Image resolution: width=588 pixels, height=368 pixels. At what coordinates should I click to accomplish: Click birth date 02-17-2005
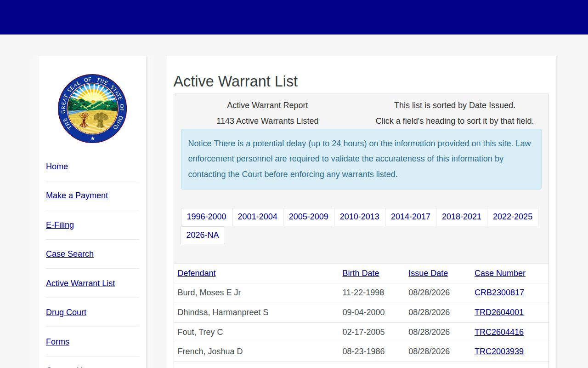click(363, 332)
